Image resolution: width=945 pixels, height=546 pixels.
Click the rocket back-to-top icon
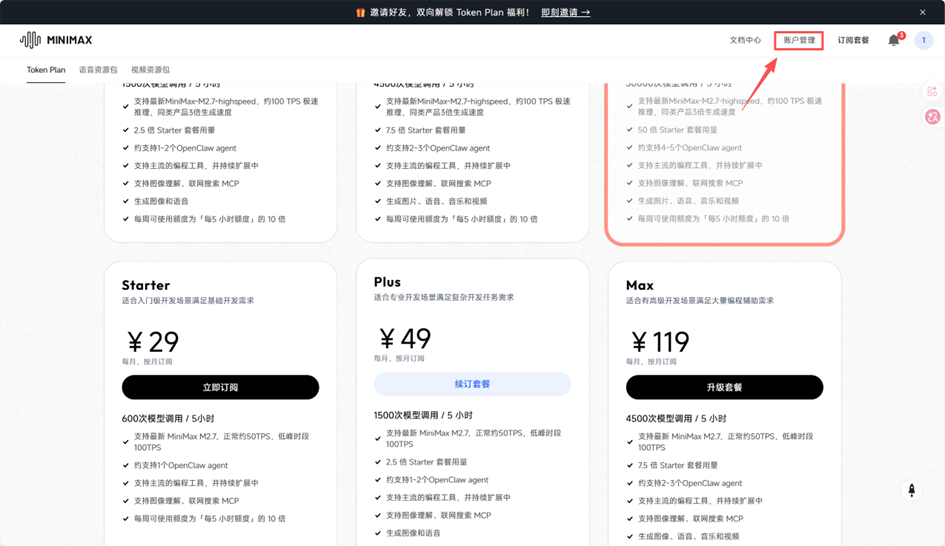(x=912, y=490)
